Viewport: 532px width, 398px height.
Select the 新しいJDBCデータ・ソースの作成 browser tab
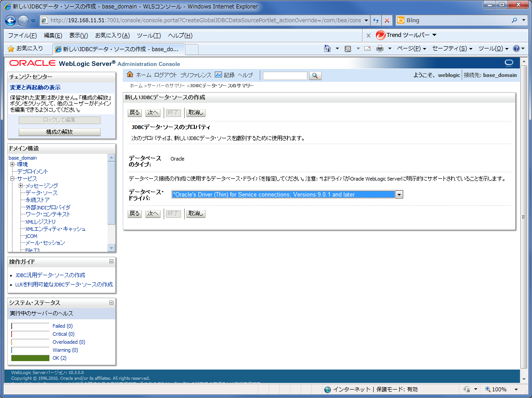[x=119, y=49]
